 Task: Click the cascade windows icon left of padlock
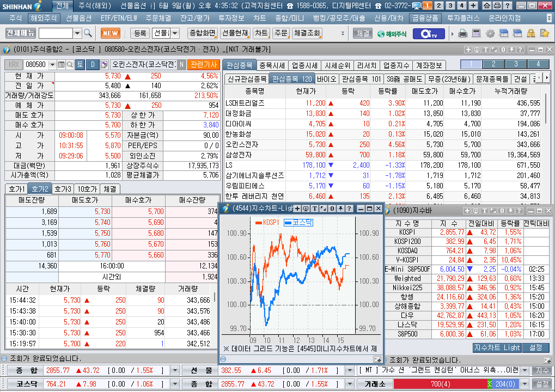(x=517, y=34)
